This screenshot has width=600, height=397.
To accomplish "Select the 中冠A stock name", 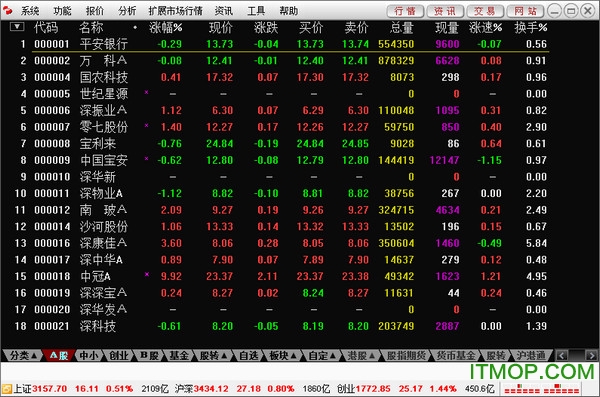I will click(x=95, y=276).
